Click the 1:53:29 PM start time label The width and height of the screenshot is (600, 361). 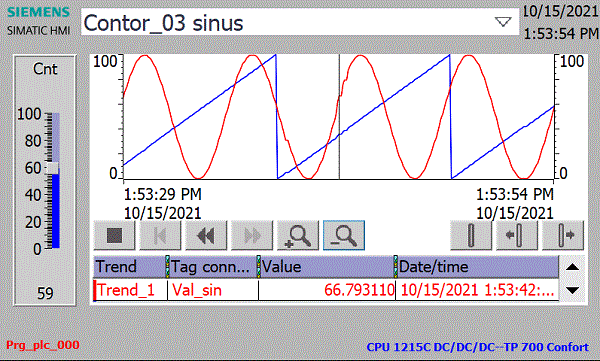163,194
